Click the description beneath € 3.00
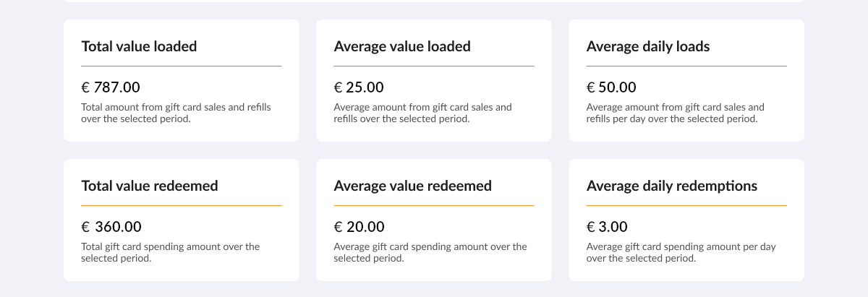Image resolution: width=868 pixels, height=297 pixels. point(681,252)
